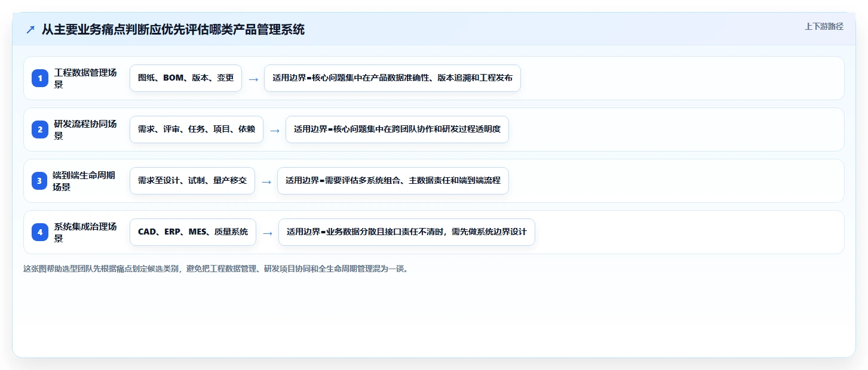This screenshot has width=868, height=370.
Task: Click the diagonal arrow icon beside the title
Action: [x=30, y=30]
